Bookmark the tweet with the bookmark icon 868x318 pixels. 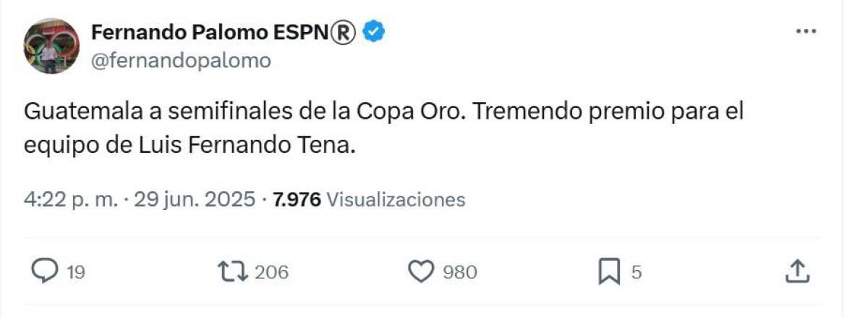pyautogui.click(x=609, y=272)
